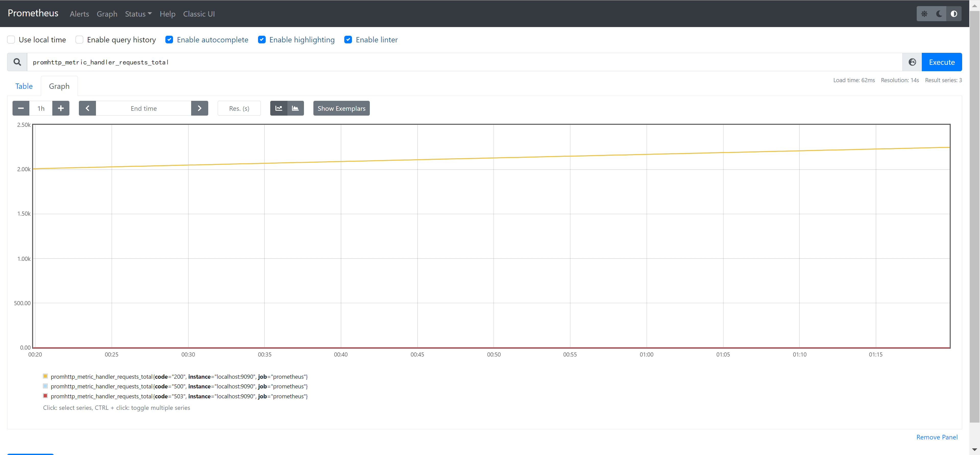Move end time back with left chevron
980x455 pixels.
click(88, 108)
